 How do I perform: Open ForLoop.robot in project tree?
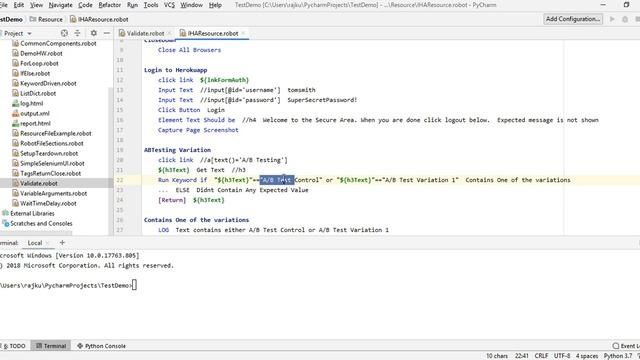(39, 64)
